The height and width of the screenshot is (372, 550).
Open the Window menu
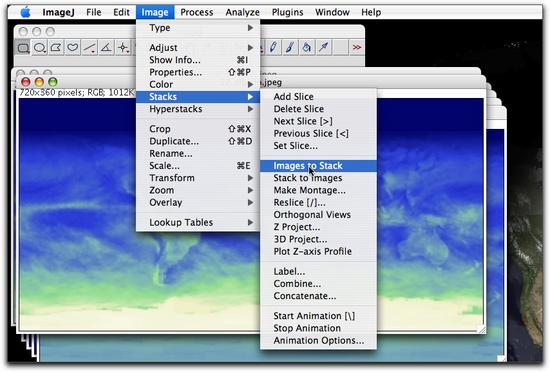[x=332, y=12]
